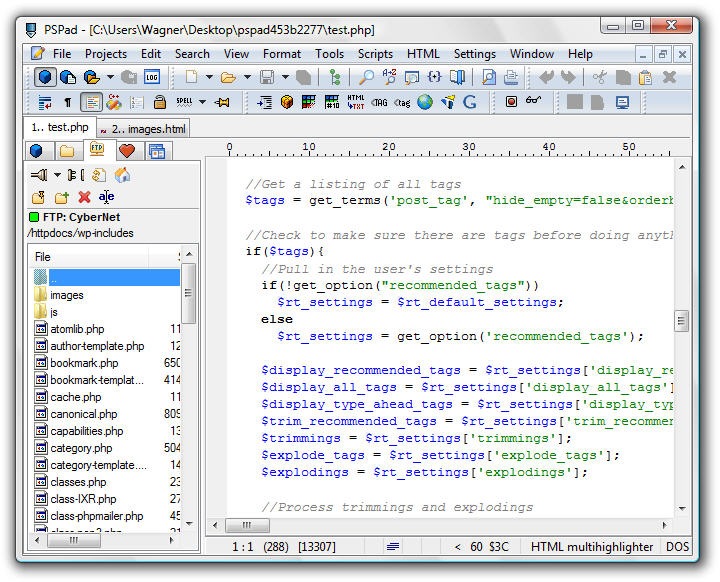Select the Favorites heart panel tab
Image resolution: width=720 pixels, height=582 pixels.
[127, 151]
